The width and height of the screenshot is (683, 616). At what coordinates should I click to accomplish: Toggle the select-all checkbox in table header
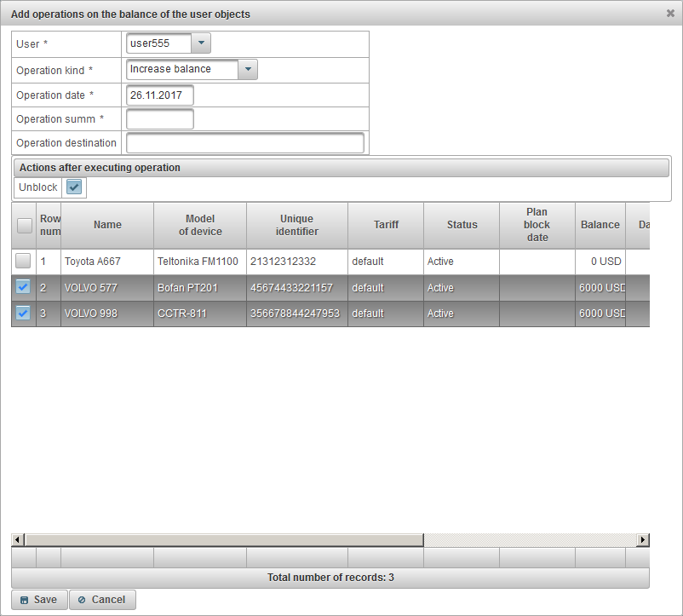[x=24, y=225]
